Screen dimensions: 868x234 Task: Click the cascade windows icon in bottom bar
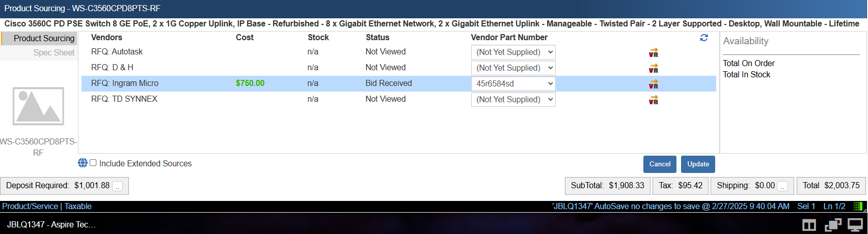click(833, 224)
